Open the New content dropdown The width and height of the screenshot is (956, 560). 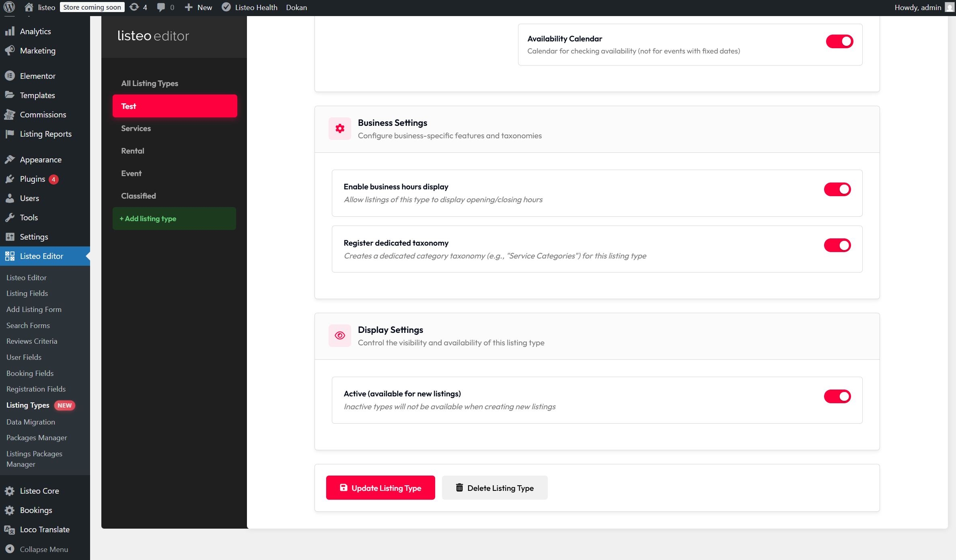199,7
